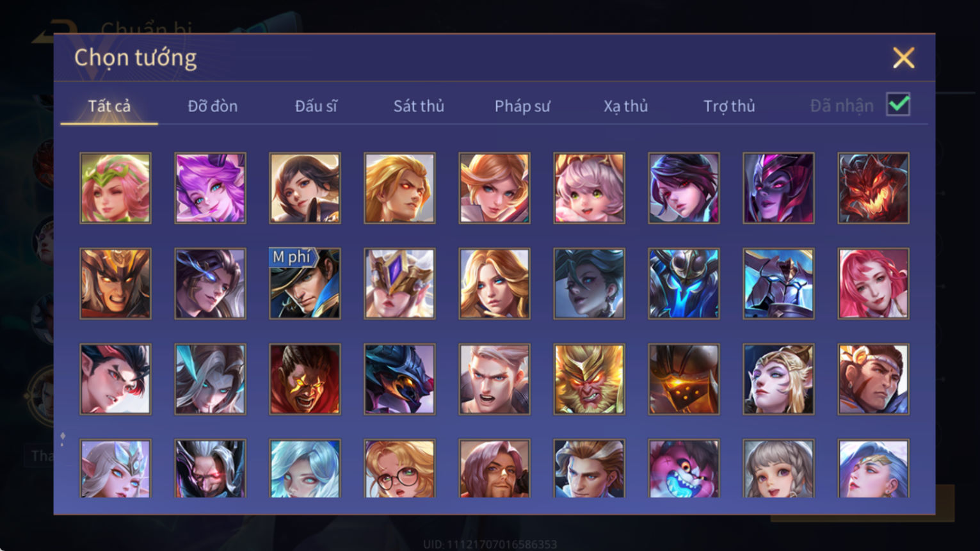Screen dimensions: 980x551
Task: Select the blue grinning cat hero
Action: point(684,468)
